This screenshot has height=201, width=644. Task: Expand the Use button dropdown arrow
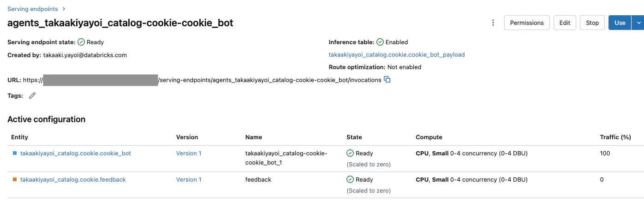(638, 23)
